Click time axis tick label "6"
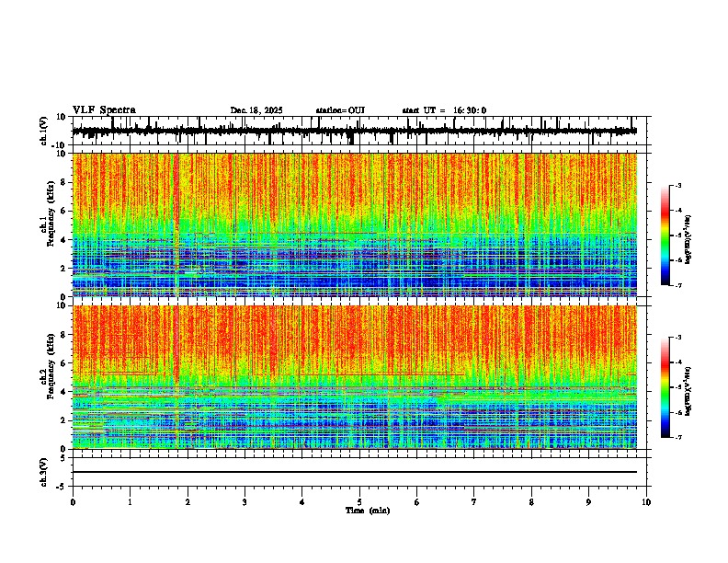The height and width of the screenshot is (563, 728). [x=416, y=502]
